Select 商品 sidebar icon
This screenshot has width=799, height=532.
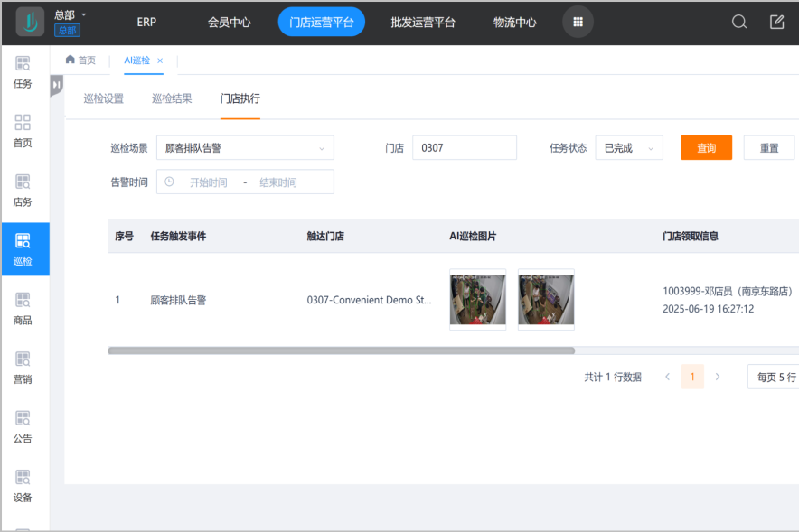click(x=23, y=309)
